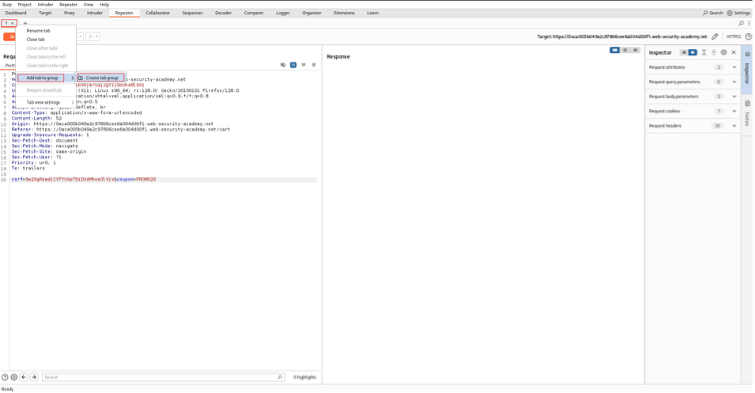Switch to the Dashboard tab

click(x=16, y=13)
